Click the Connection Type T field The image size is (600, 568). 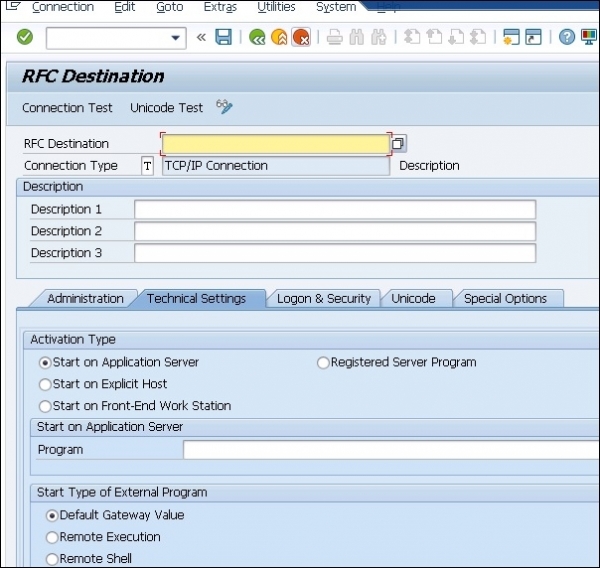(x=147, y=166)
